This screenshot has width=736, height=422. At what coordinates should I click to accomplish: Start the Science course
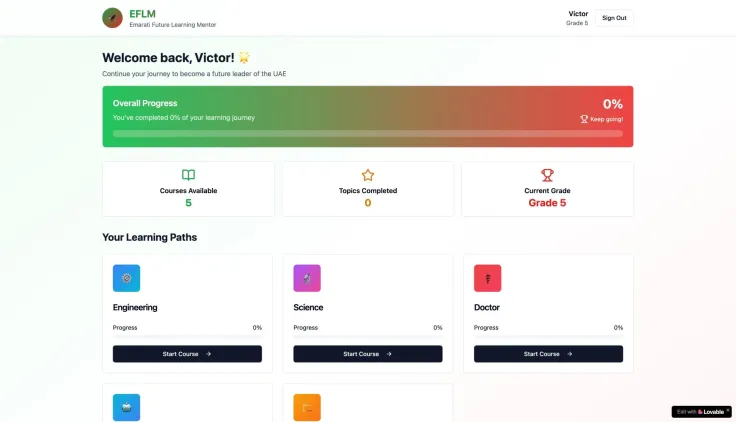coord(368,354)
